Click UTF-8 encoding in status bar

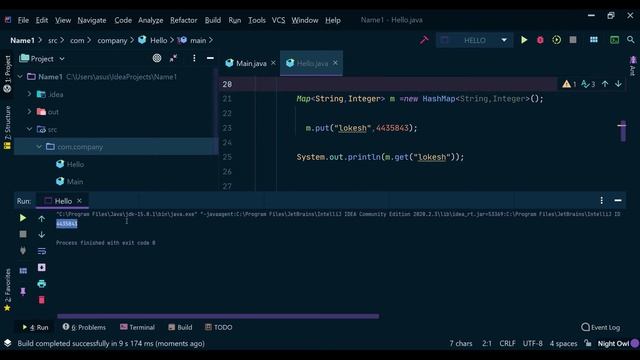[533, 344]
